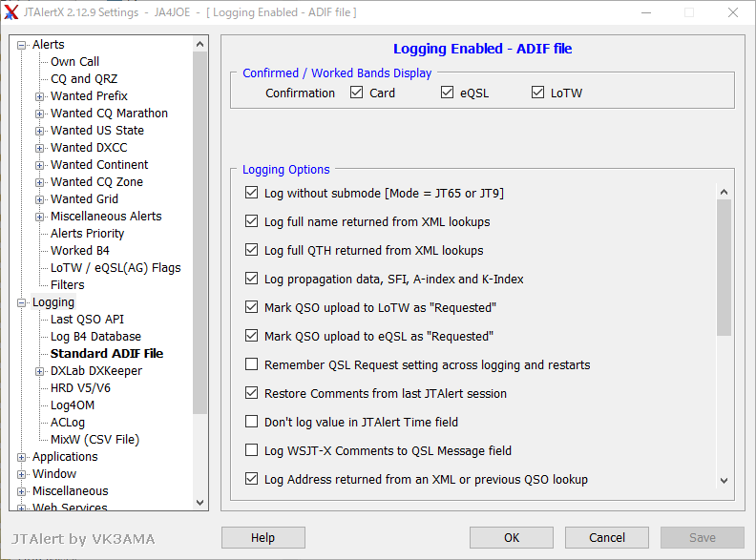Close the JTAlertX Settings window

pyautogui.click(x=733, y=12)
